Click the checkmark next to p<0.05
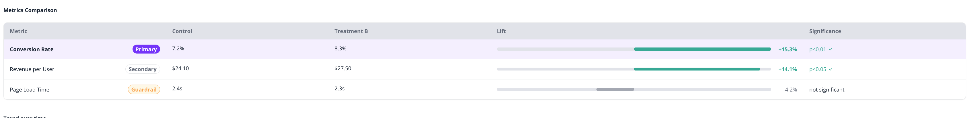The height and width of the screenshot is (118, 980). (x=831, y=69)
